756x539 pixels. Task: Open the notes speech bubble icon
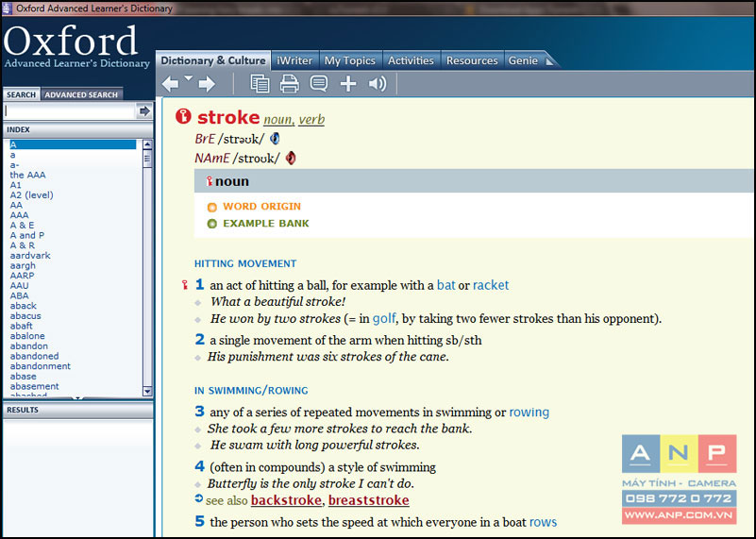pos(319,83)
